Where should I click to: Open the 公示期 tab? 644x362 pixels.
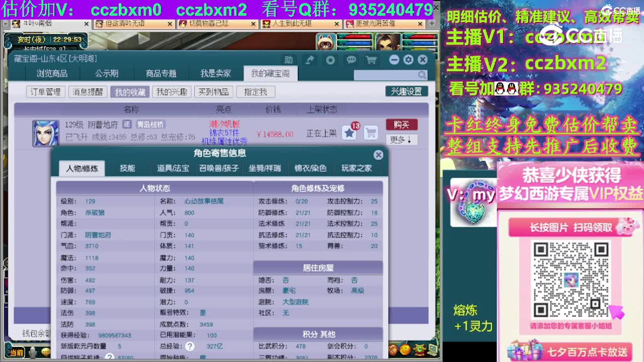107,73
